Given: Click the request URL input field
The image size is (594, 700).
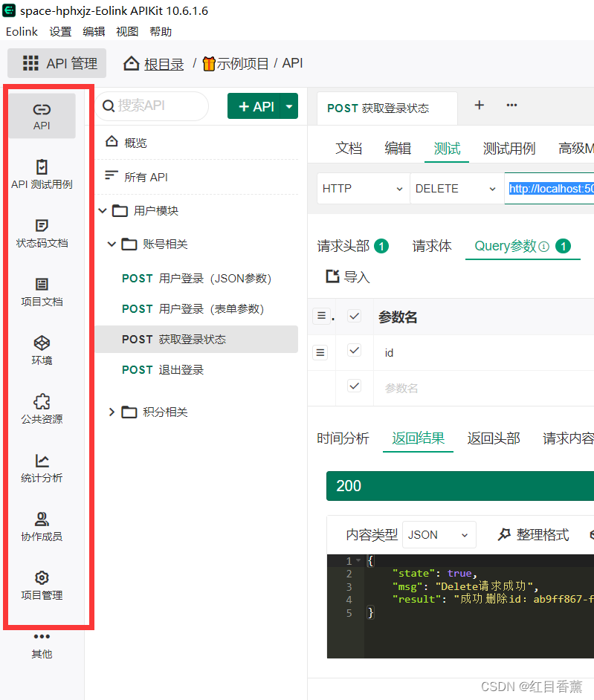Looking at the screenshot, I should 550,189.
